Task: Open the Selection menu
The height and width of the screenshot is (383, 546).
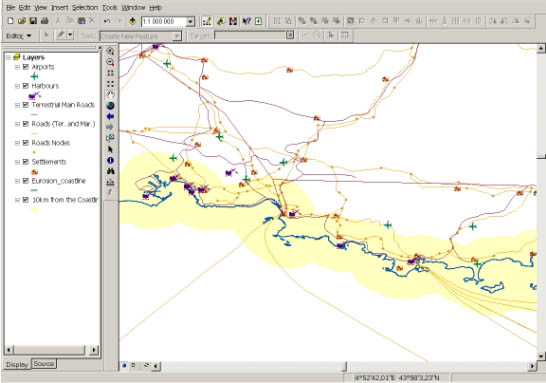Action: pos(85,7)
